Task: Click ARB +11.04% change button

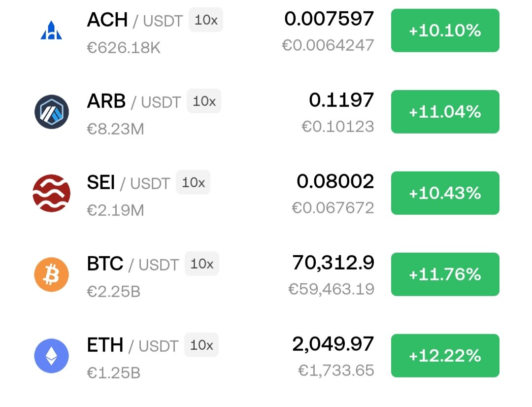Action: click(x=445, y=112)
